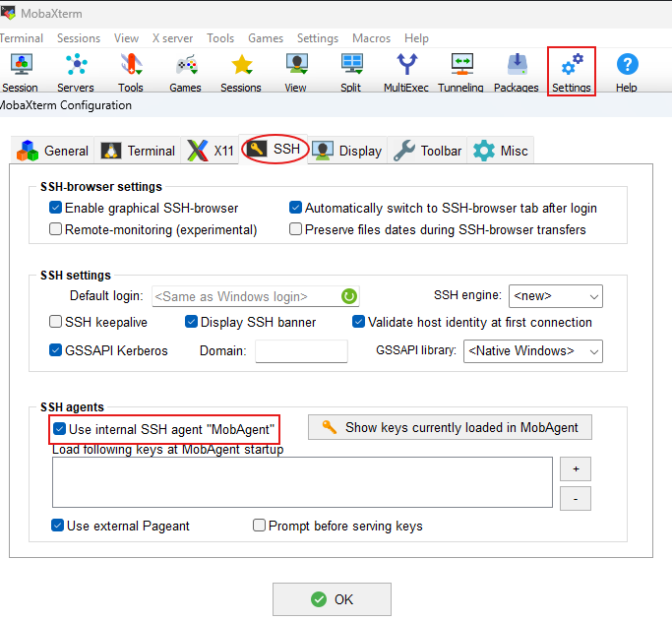
Task: Click the View toolbar icon
Action: [x=296, y=73]
